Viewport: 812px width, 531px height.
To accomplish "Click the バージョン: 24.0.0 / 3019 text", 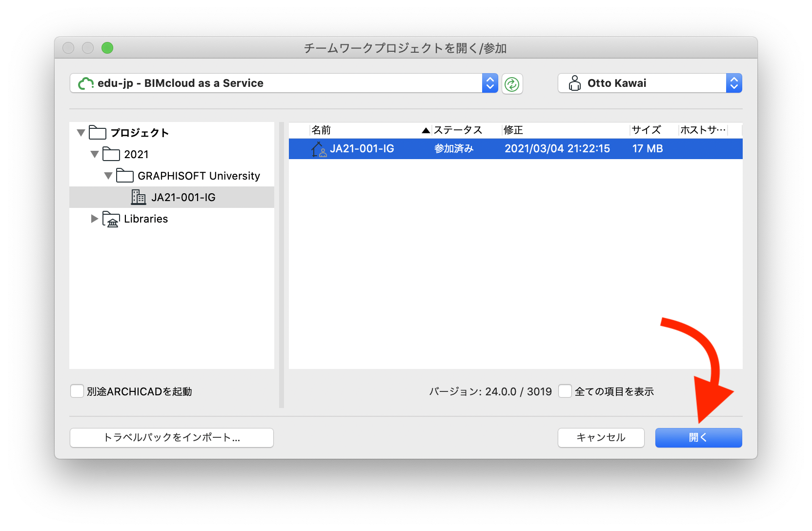I will pos(490,392).
